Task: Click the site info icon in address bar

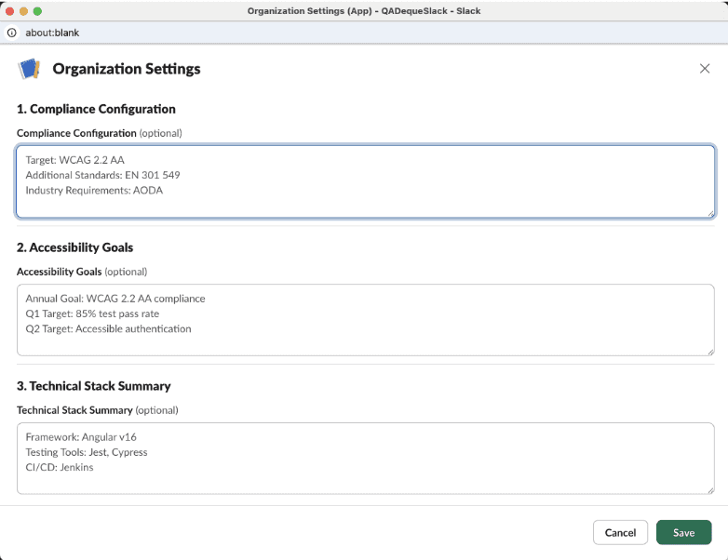Action: (x=12, y=32)
